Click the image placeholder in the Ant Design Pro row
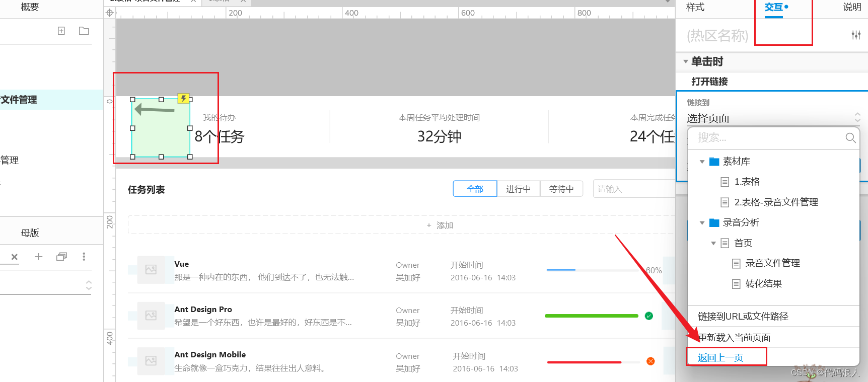The height and width of the screenshot is (382, 868). click(x=151, y=316)
